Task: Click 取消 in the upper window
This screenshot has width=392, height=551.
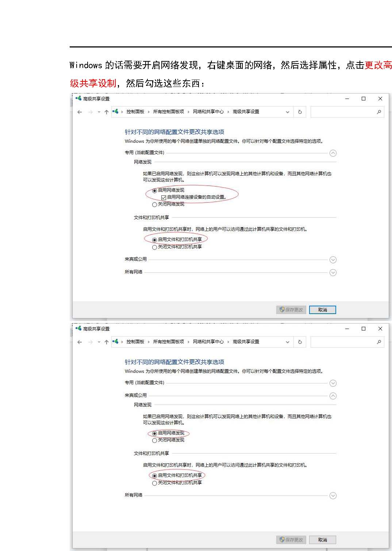Action: tap(322, 310)
